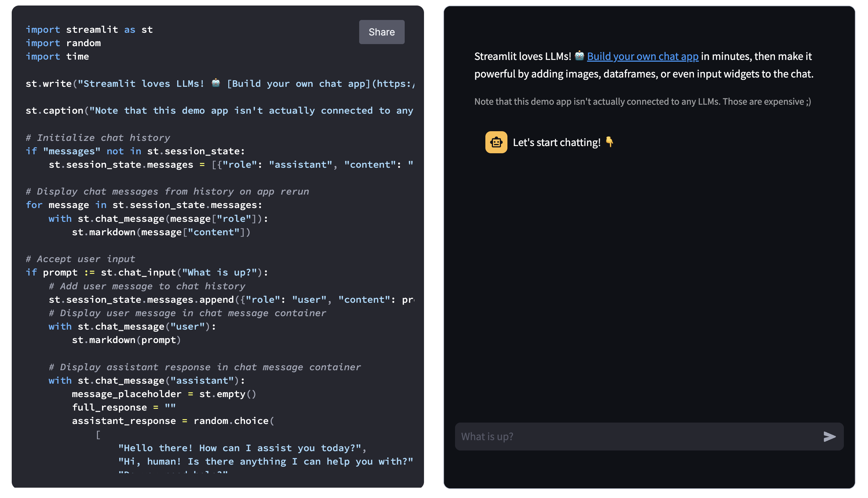Click the line 'st.markdown(message["content"])'
Viewport: 868px width, 498px height.
tap(161, 232)
